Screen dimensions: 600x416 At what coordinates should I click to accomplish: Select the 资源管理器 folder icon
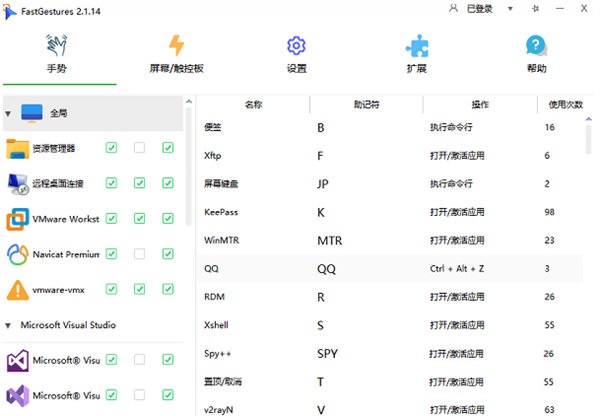(18, 148)
